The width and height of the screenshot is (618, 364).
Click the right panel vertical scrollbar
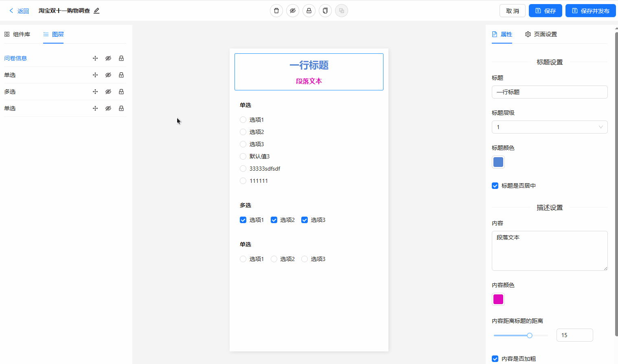[x=616, y=183]
